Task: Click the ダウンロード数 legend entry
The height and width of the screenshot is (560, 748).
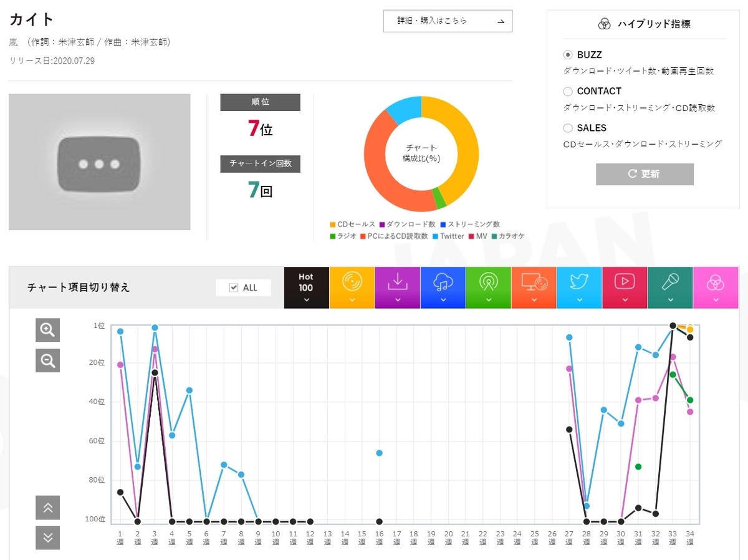Action: point(407,224)
